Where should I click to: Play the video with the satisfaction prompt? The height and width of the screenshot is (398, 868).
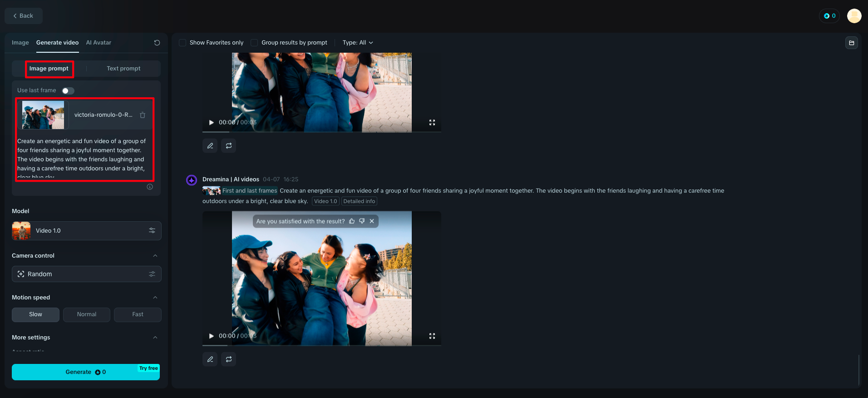[x=211, y=336]
